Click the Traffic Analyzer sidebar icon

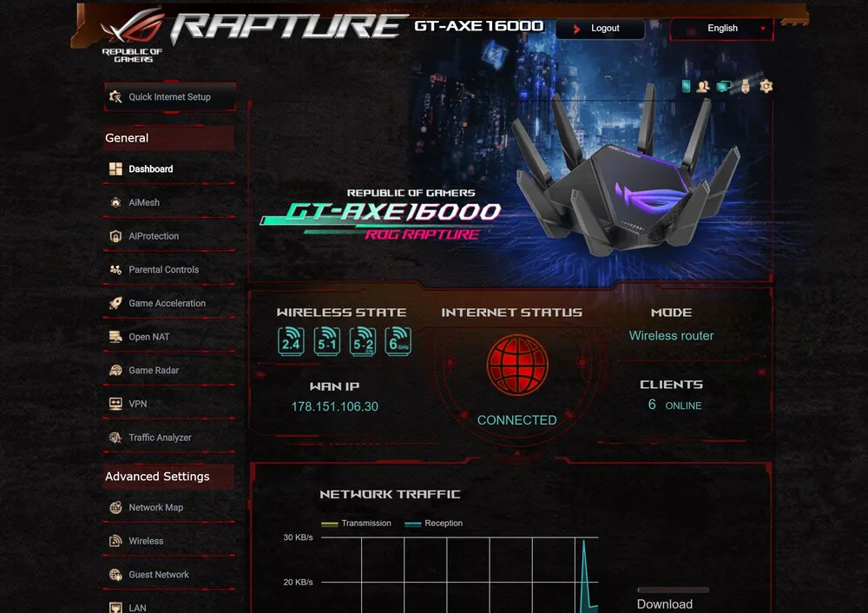[x=115, y=438]
